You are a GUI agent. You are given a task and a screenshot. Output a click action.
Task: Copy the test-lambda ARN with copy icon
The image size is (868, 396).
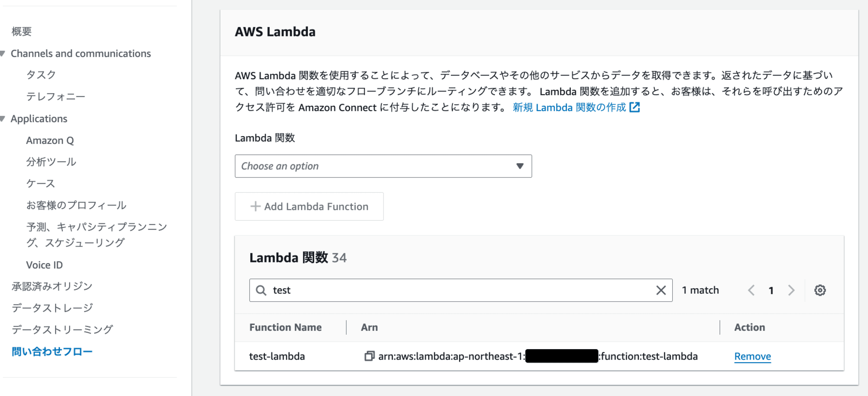369,356
